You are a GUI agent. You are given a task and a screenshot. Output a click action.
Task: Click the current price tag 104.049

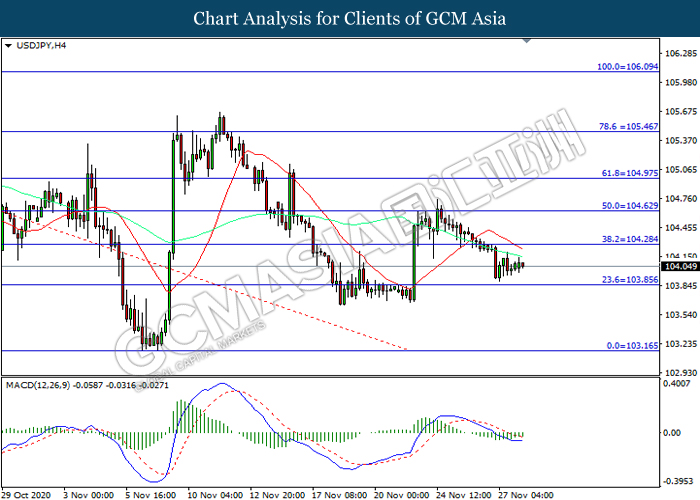pyautogui.click(x=680, y=266)
